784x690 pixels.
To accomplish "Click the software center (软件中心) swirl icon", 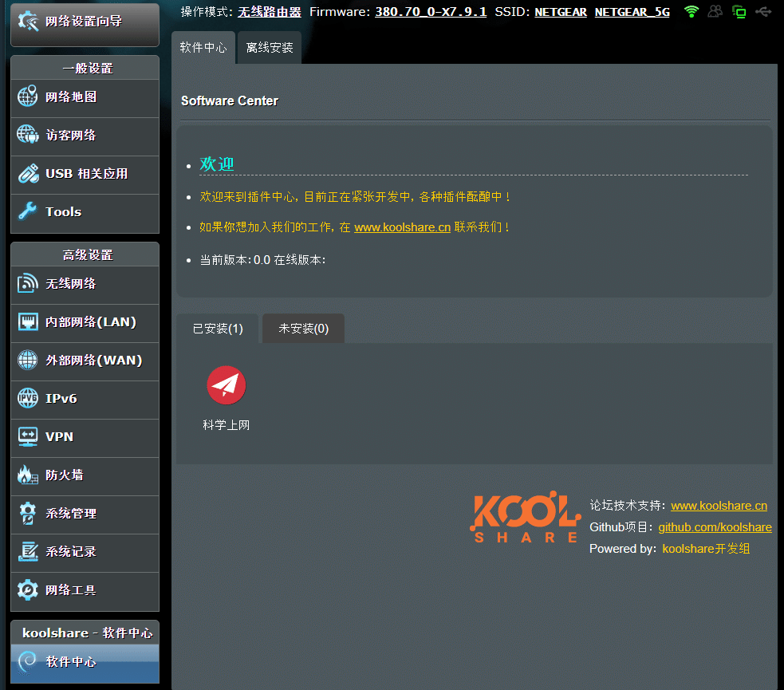I will click(x=27, y=661).
